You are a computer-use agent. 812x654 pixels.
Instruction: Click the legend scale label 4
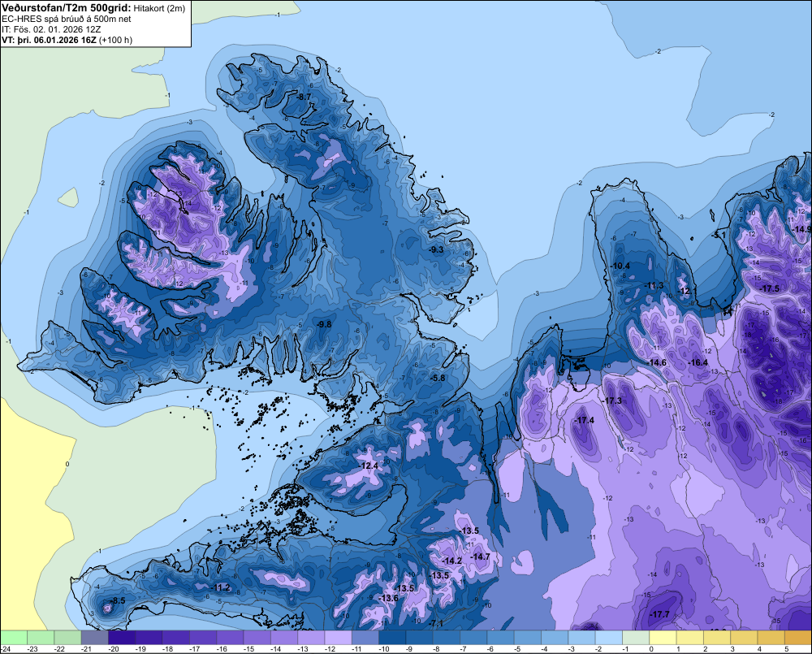(759, 649)
